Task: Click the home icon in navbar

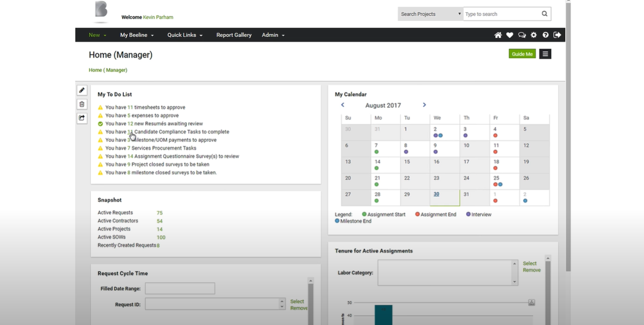Action: [x=498, y=35]
